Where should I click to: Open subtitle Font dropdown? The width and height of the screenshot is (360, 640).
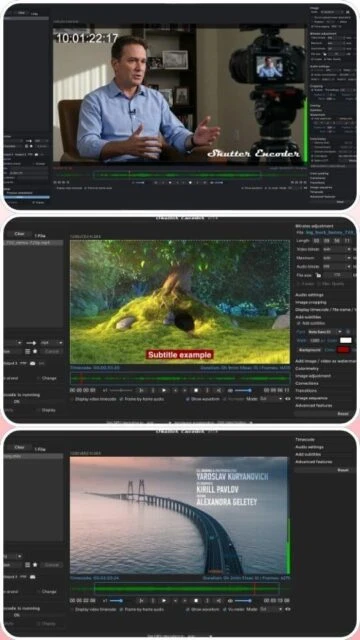pyautogui.click(x=325, y=332)
